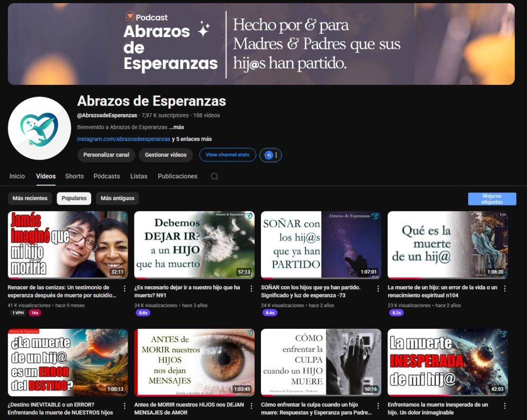Click 'Abrazos de Esperanzas' channel name heading

[152, 101]
